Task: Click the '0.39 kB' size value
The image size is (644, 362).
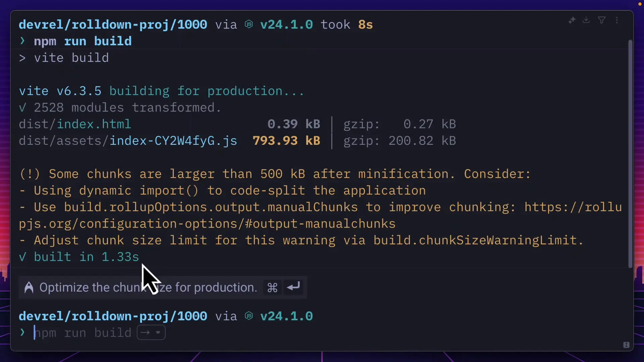Action: coord(294,124)
